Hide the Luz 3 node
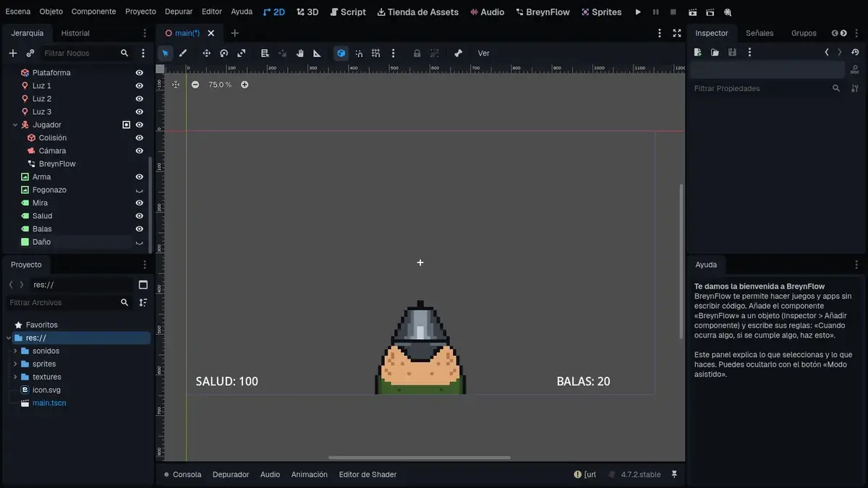 (140, 112)
